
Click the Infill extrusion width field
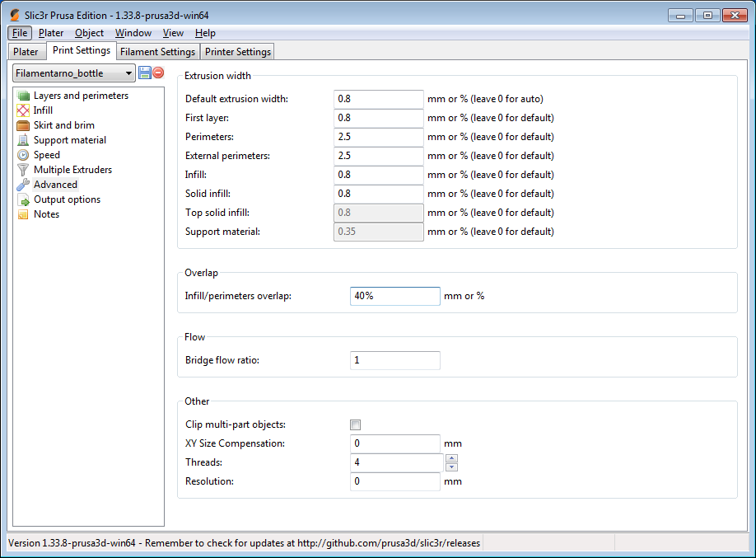(379, 175)
